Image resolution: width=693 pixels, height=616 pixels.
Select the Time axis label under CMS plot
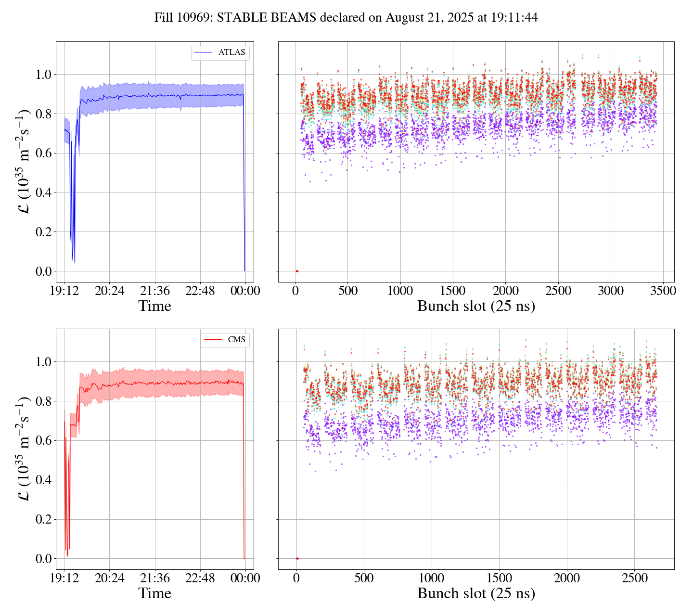click(x=154, y=593)
